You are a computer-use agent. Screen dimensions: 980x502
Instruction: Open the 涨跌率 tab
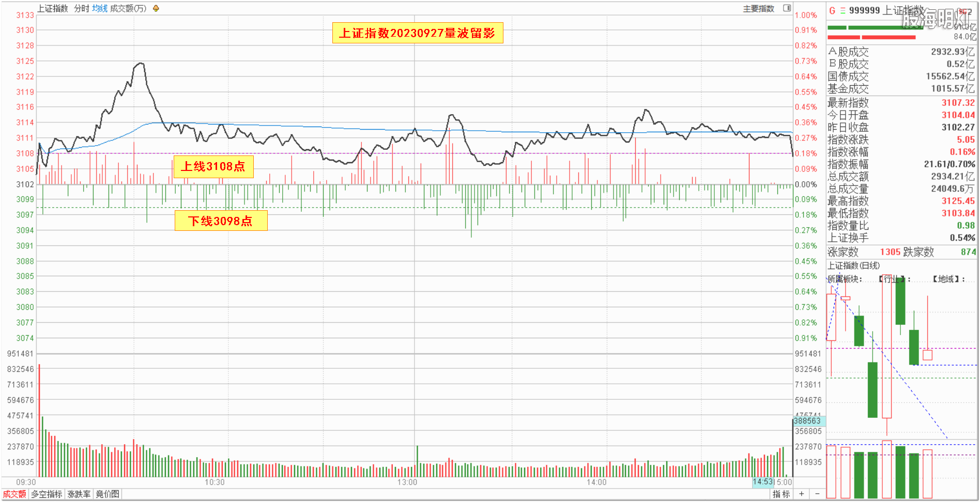click(79, 494)
